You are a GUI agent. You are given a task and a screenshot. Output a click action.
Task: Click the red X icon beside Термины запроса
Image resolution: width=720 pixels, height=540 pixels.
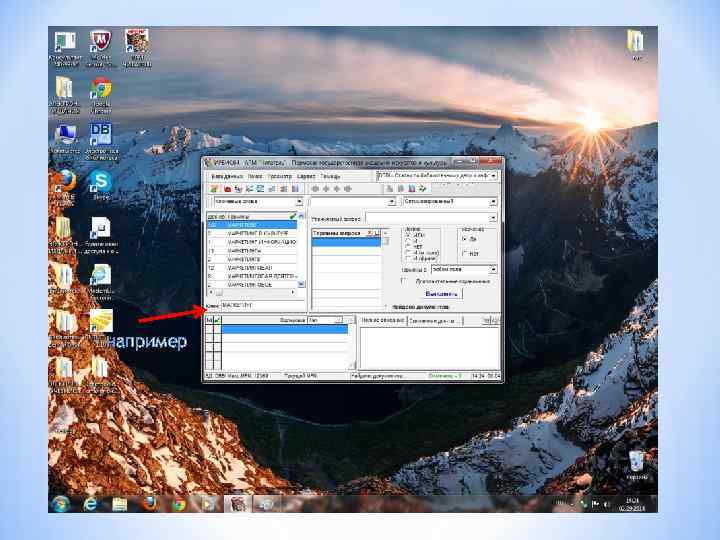(370, 233)
